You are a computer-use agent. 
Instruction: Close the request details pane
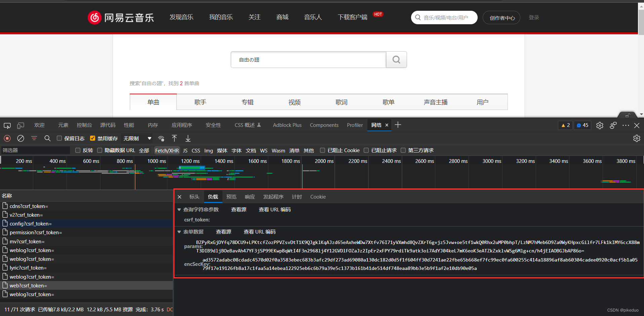tap(179, 197)
